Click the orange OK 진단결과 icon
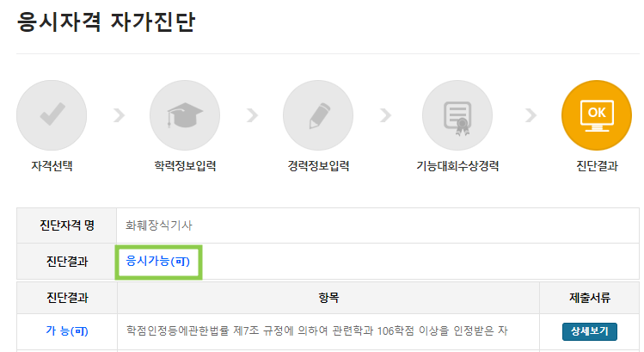This screenshot has height=352, width=644. pyautogui.click(x=597, y=115)
